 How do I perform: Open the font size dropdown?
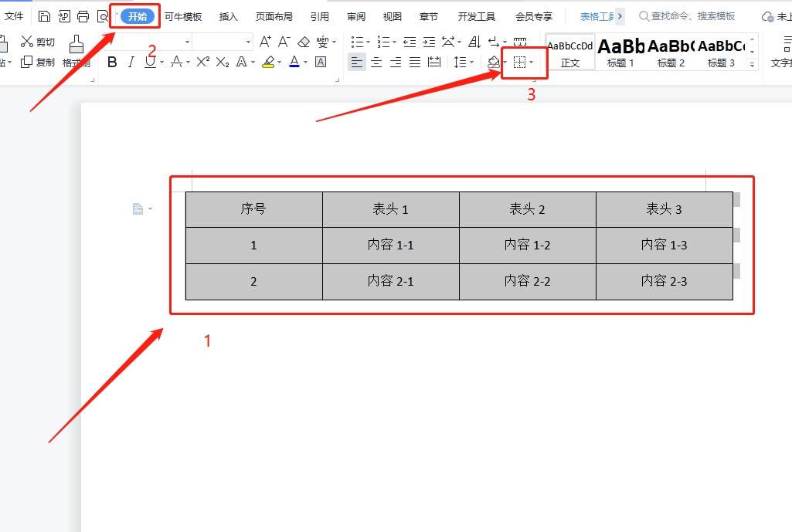click(248, 42)
